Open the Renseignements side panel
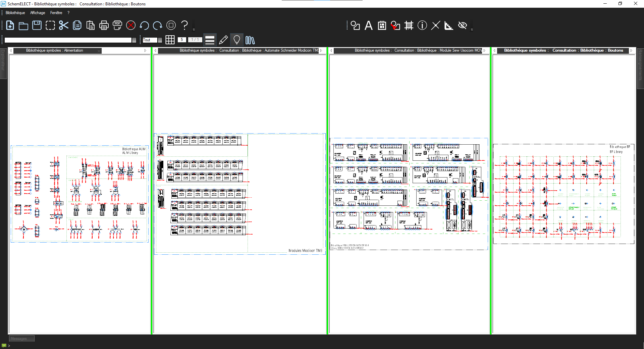The image size is (644, 349). [x=640, y=65]
